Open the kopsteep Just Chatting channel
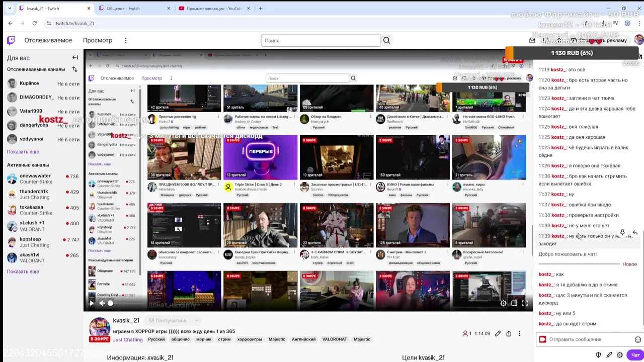Image resolution: width=644 pixels, height=362 pixels. pos(43,242)
